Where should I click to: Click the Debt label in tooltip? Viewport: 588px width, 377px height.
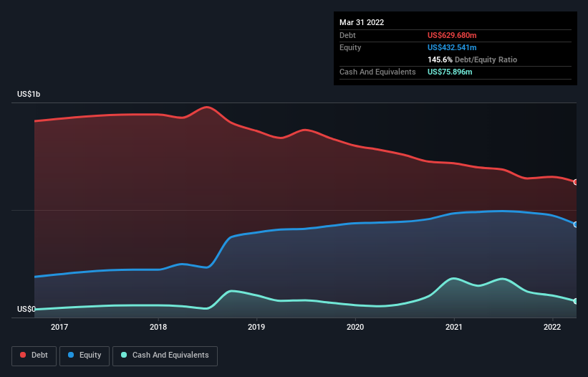(x=347, y=35)
